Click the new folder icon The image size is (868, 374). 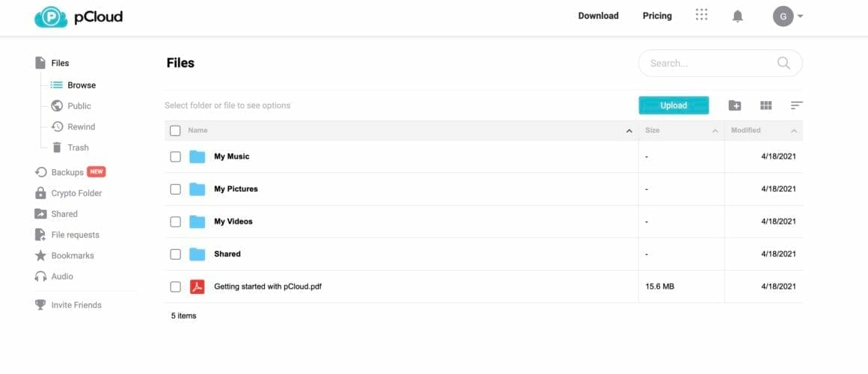tap(735, 105)
